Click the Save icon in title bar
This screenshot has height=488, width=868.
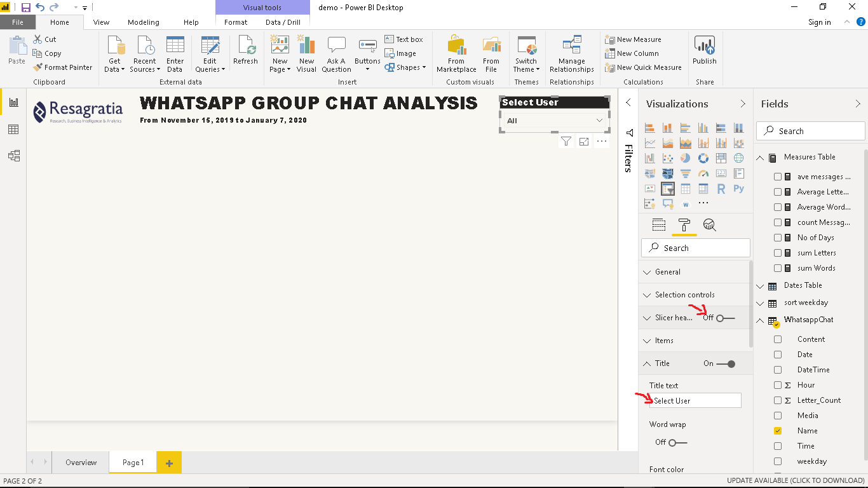click(x=26, y=8)
